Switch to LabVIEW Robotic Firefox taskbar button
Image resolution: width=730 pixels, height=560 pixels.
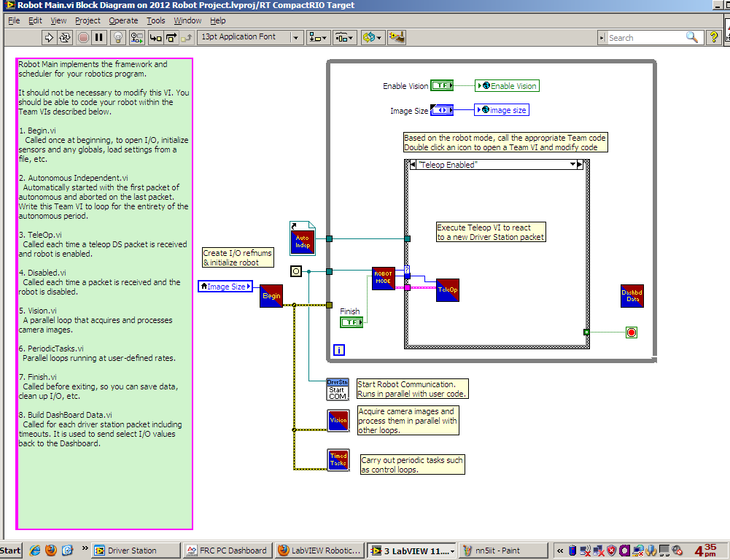[x=320, y=551]
